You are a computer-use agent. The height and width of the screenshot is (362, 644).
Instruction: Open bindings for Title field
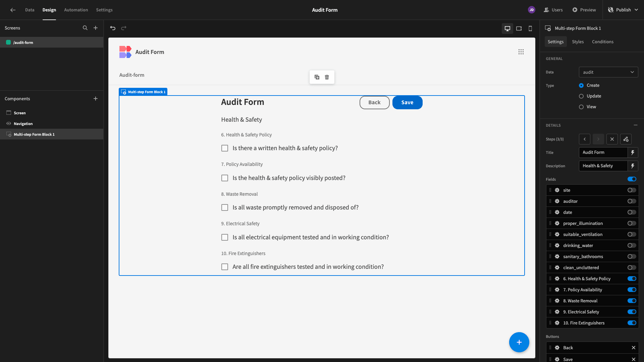(633, 153)
